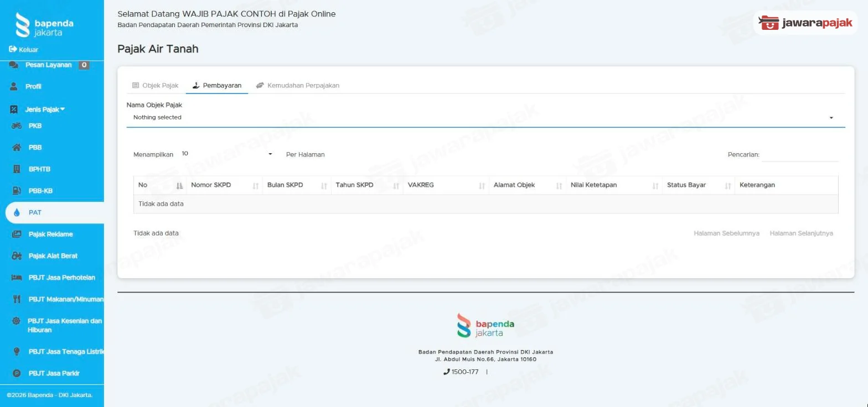The image size is (868, 407).
Task: Click the Pesan Layanan count badge 0
Action: click(84, 65)
